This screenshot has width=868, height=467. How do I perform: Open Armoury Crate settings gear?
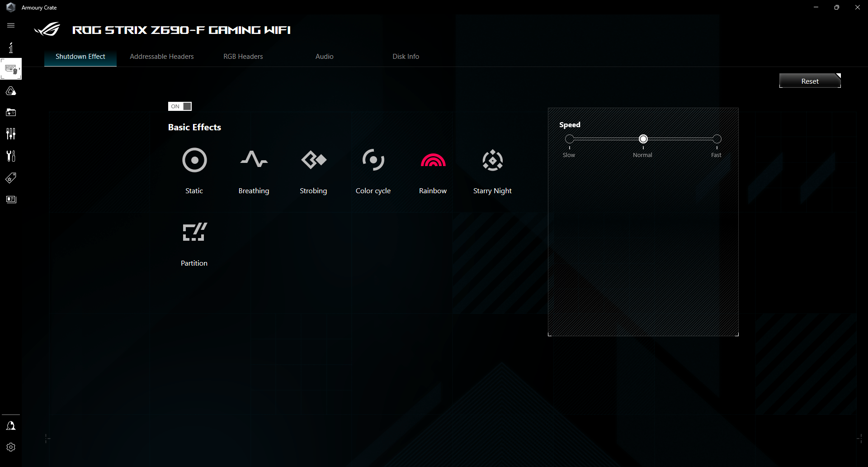11,447
